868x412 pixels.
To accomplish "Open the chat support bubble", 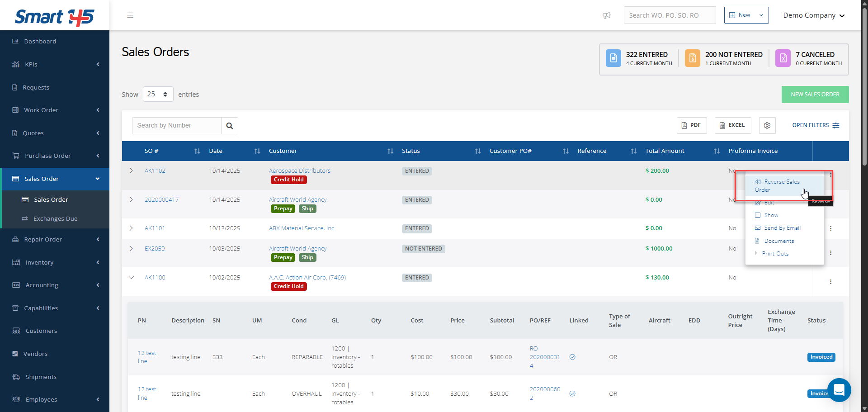I will click(839, 390).
